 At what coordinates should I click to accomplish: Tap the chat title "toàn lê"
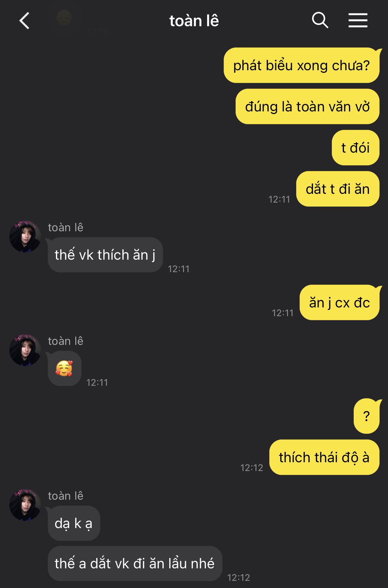[x=194, y=21]
